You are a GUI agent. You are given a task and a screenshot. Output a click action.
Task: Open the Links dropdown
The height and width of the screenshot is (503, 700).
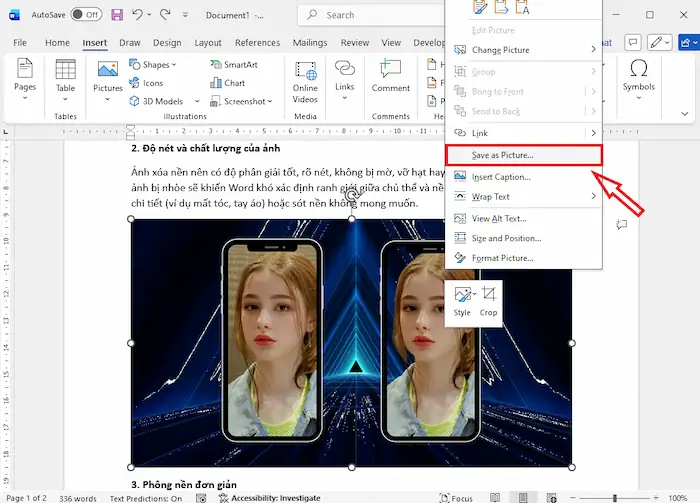(x=345, y=79)
